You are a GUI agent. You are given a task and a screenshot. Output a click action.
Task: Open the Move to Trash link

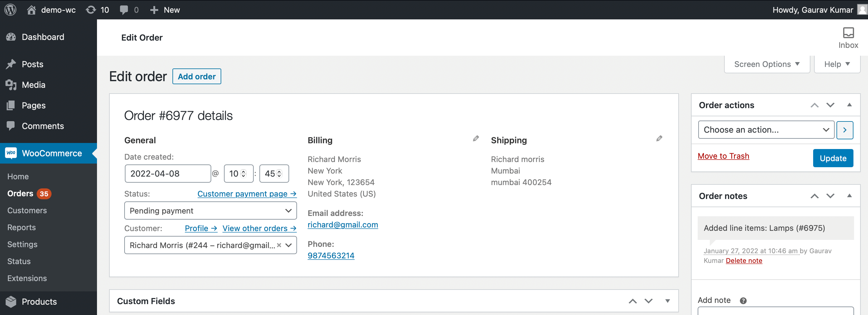click(x=723, y=156)
